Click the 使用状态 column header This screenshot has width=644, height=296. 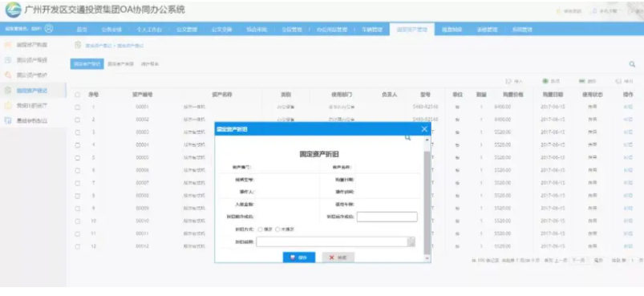[x=592, y=95]
